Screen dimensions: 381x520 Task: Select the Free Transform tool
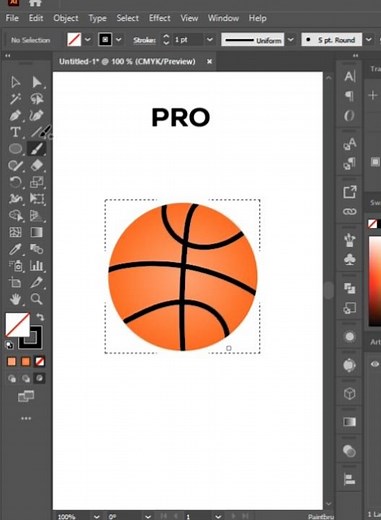37,199
